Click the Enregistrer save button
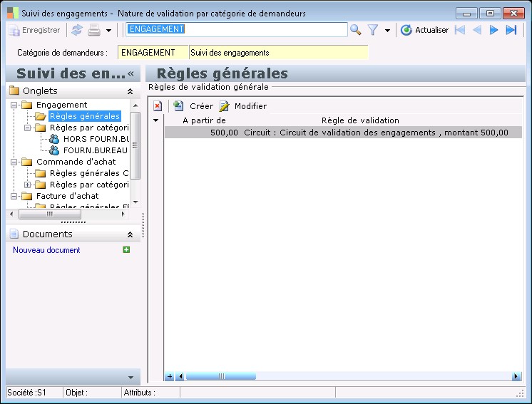This screenshot has width=532, height=404. (x=34, y=30)
